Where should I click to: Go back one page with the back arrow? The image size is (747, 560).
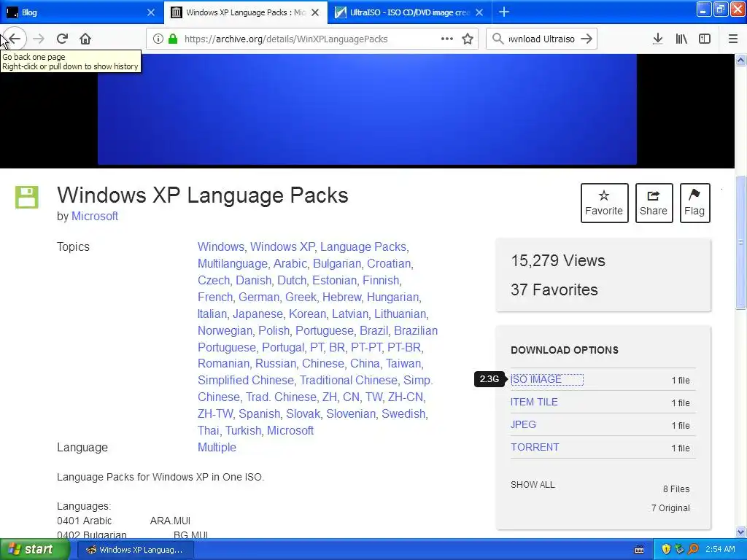(x=15, y=39)
